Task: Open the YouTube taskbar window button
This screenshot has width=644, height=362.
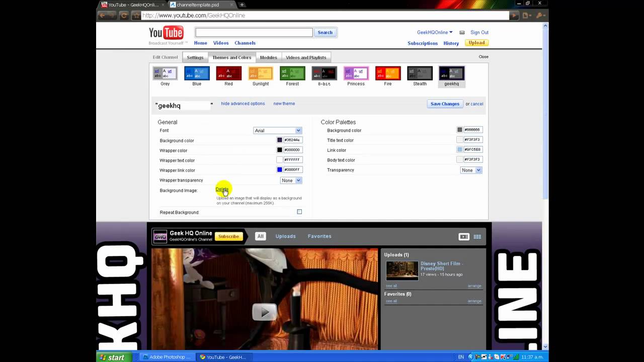Action: (223, 357)
